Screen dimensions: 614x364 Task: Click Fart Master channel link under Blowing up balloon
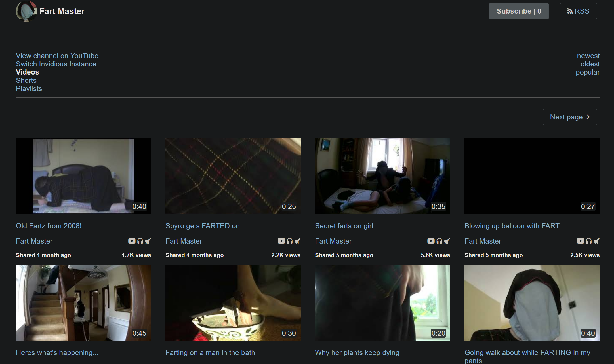[483, 241]
